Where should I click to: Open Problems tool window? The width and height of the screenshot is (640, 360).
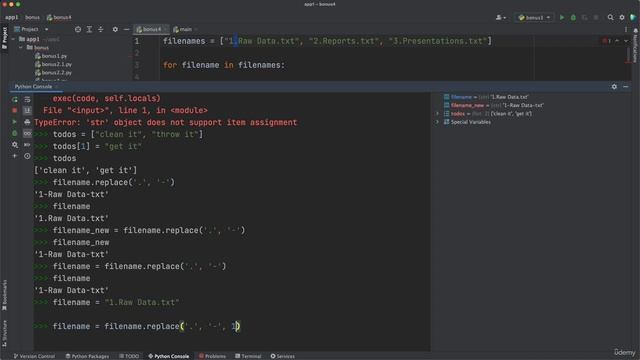point(212,356)
